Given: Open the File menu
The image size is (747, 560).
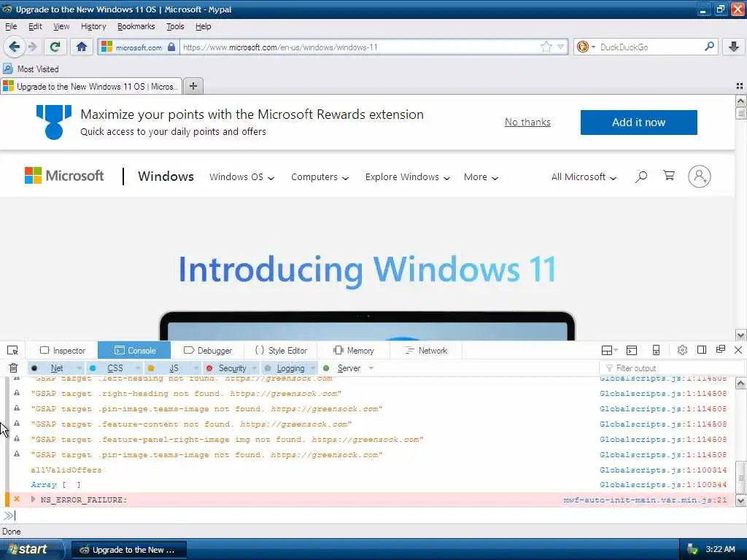Looking at the screenshot, I should pos(11,26).
